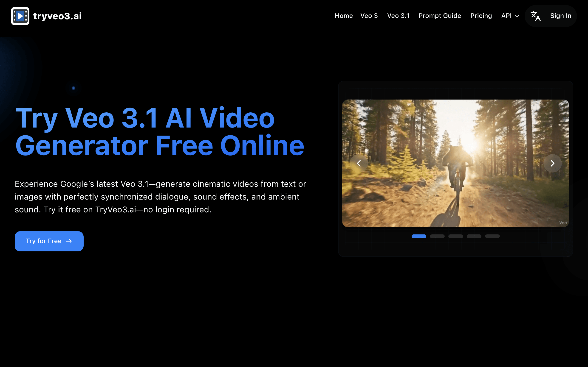This screenshot has width=588, height=367.
Task: Select the first carousel indicator pill
Action: click(x=419, y=236)
